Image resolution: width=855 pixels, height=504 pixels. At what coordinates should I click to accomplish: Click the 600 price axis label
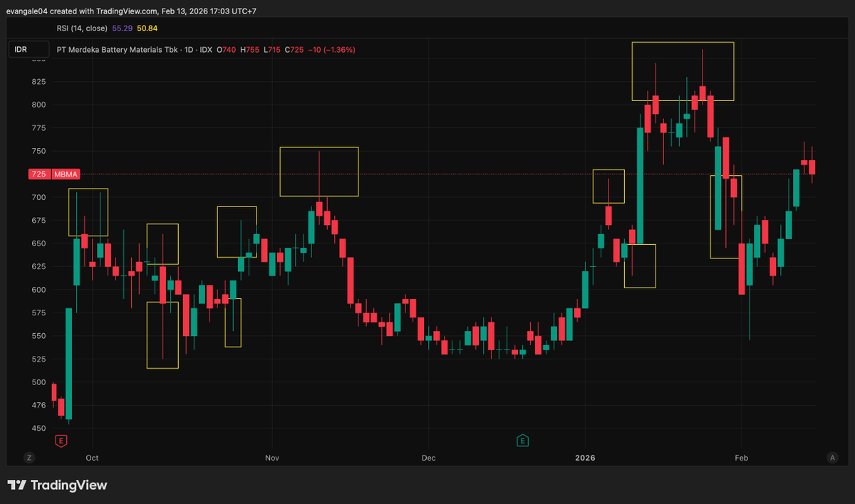click(38, 290)
